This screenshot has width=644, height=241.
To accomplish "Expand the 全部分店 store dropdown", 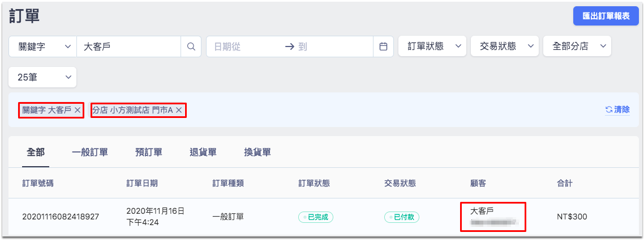I will click(577, 46).
